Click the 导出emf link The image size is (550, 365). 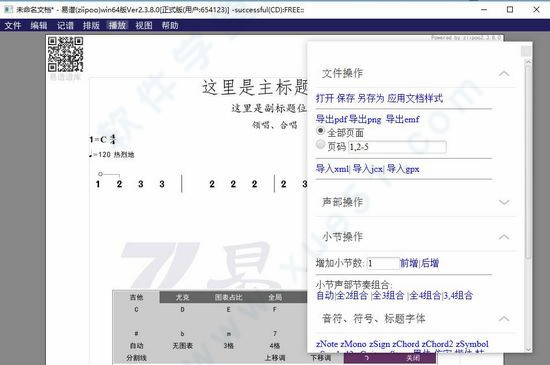pyautogui.click(x=402, y=119)
